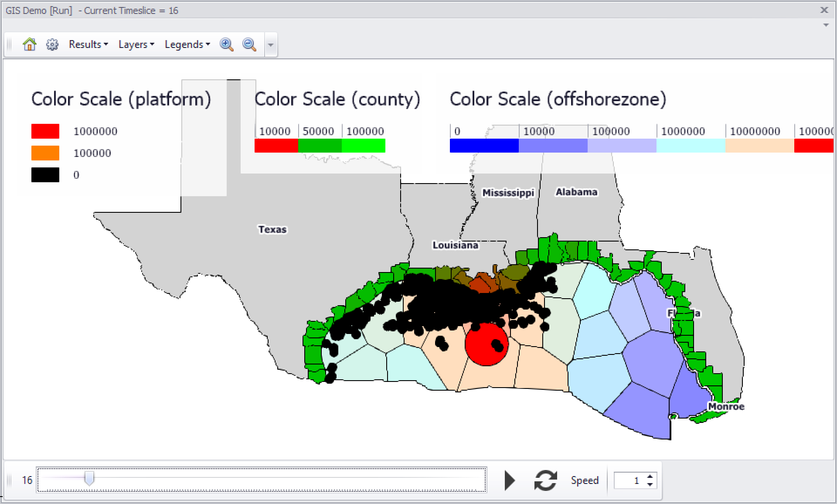Image resolution: width=837 pixels, height=504 pixels.
Task: Expand toolbar overflow options arrow
Action: [x=271, y=45]
